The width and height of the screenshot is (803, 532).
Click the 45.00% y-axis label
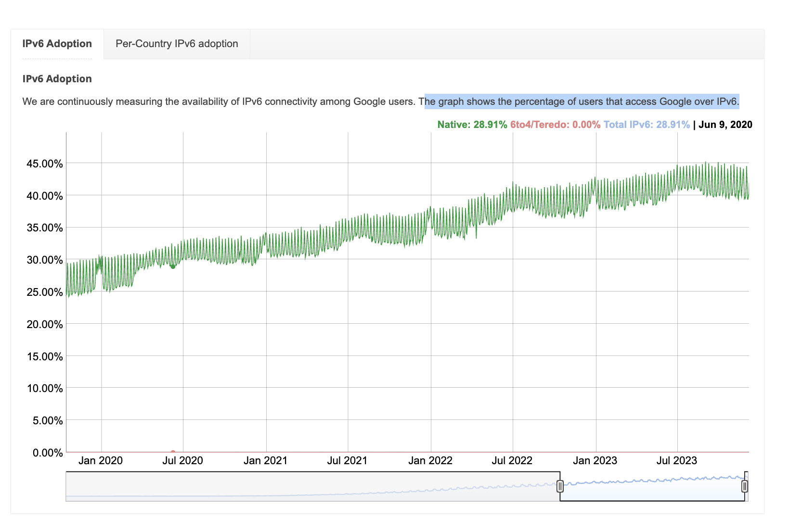pos(44,164)
